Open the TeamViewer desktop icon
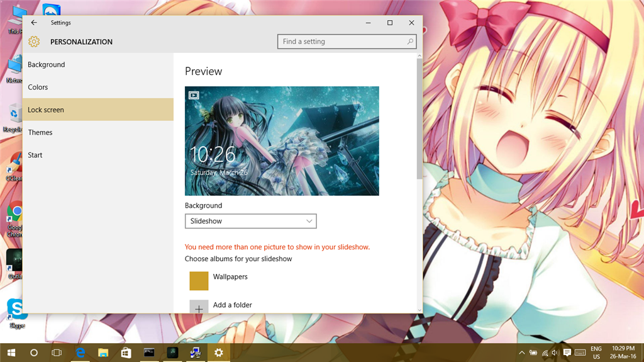The height and width of the screenshot is (362, 644). point(52,10)
